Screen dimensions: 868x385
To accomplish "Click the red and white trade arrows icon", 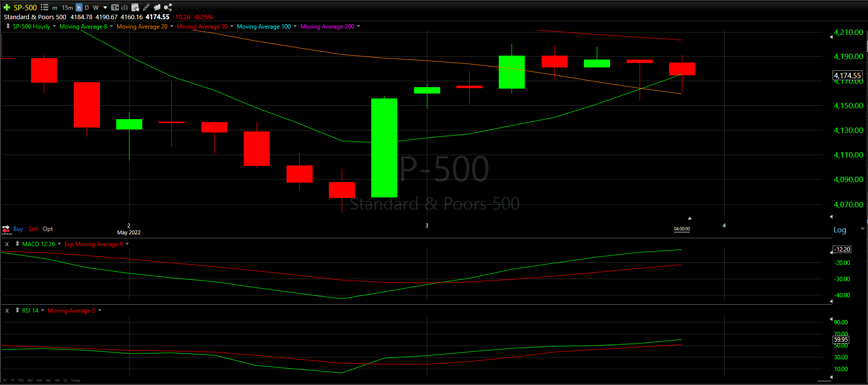I will [6, 229].
